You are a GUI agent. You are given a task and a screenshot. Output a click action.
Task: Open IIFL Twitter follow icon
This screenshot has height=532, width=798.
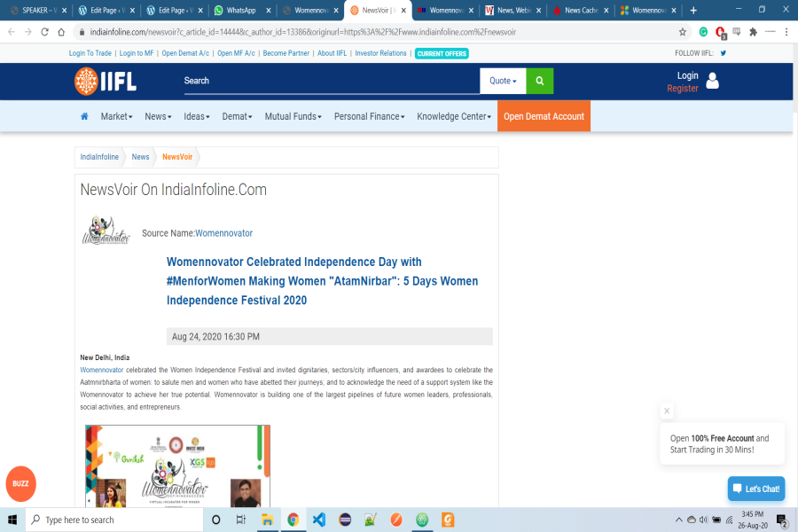[x=724, y=53]
